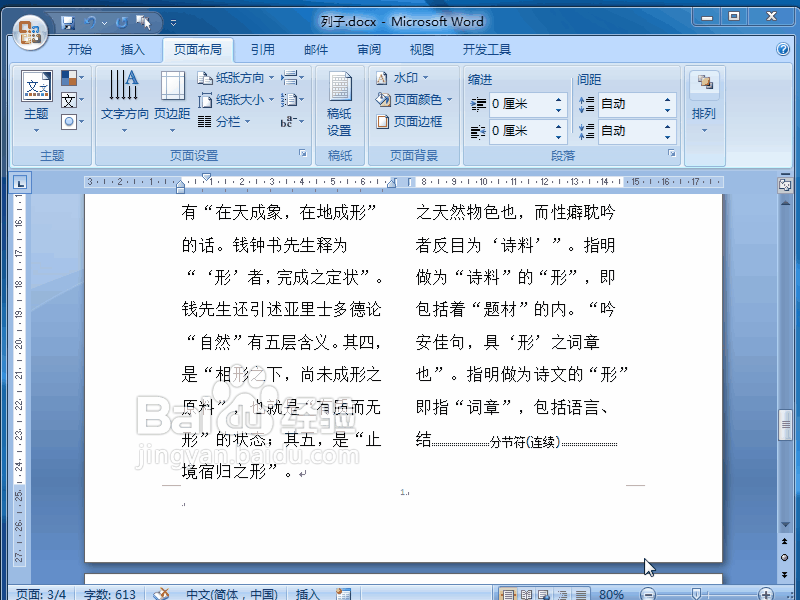The image size is (800, 600).
Task: Decrease spacing after with down spinner
Action: pos(668,137)
